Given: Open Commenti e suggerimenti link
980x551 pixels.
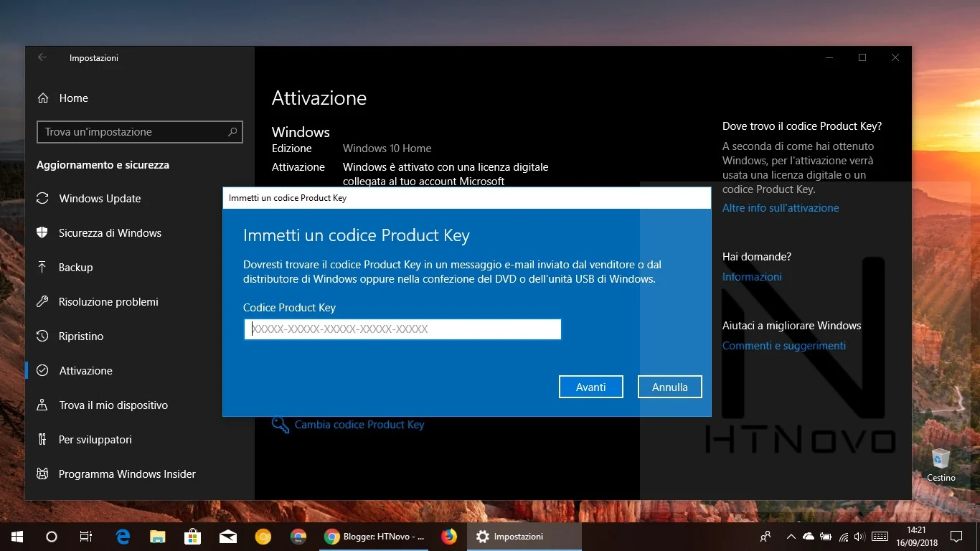Looking at the screenshot, I should tap(784, 346).
